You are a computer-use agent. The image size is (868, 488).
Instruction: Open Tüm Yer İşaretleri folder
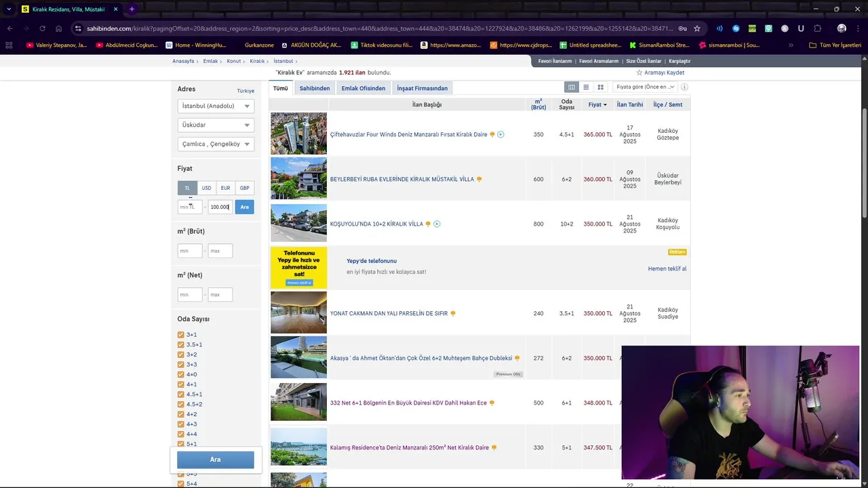[835, 45]
